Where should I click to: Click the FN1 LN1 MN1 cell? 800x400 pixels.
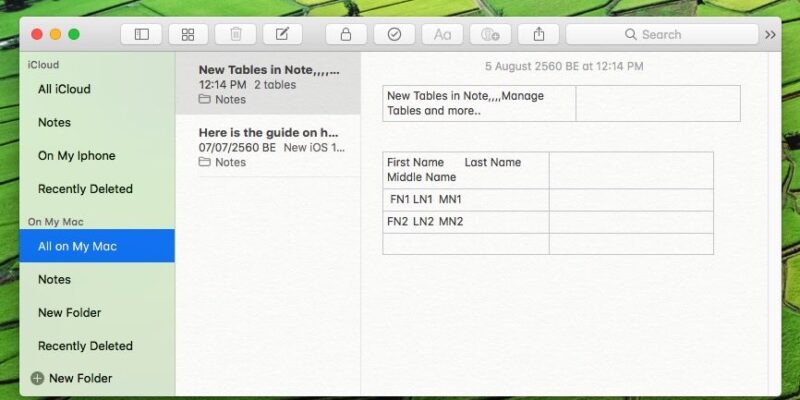466,199
